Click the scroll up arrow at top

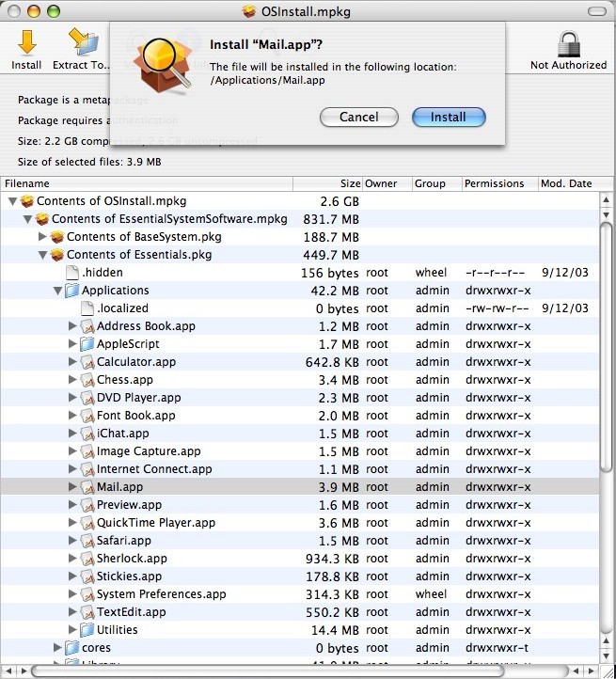607,199
